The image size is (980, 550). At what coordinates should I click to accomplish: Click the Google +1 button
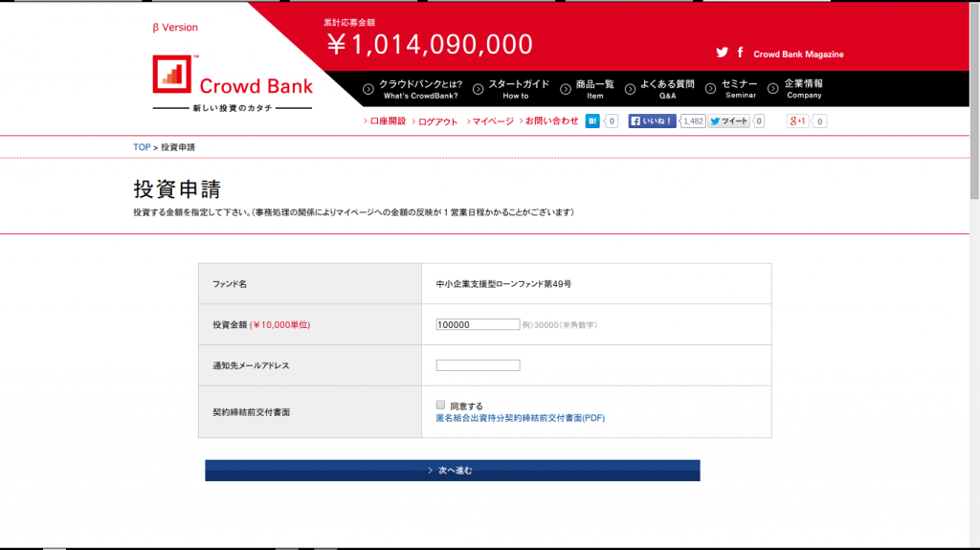pos(797,121)
